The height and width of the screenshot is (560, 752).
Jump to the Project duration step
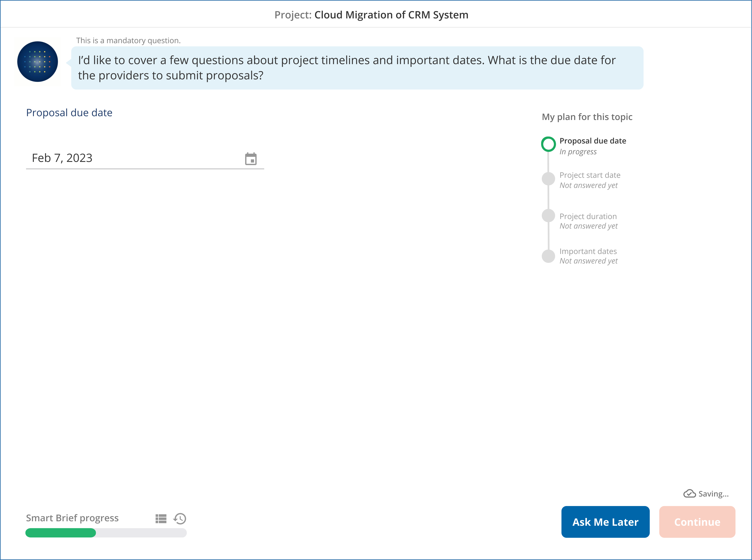click(588, 216)
